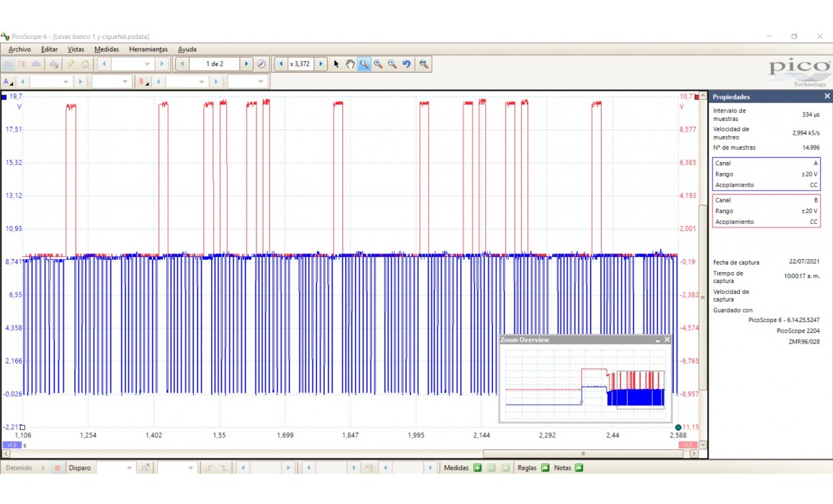Toggle the Reglas legend display
Screen dimensions: 833x504
click(x=545, y=468)
